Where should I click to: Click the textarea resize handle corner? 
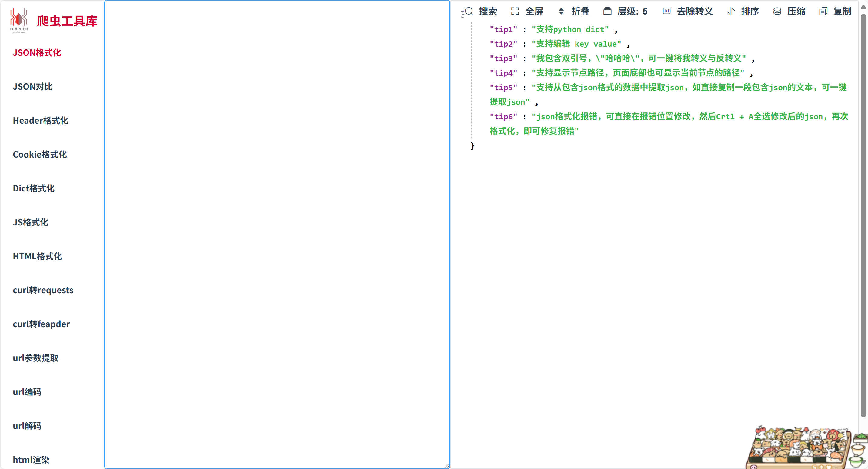pos(446,465)
